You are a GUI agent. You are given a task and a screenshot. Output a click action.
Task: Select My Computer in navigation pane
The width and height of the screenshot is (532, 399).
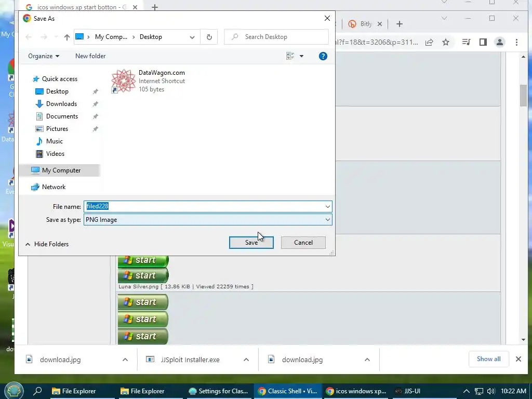point(61,170)
